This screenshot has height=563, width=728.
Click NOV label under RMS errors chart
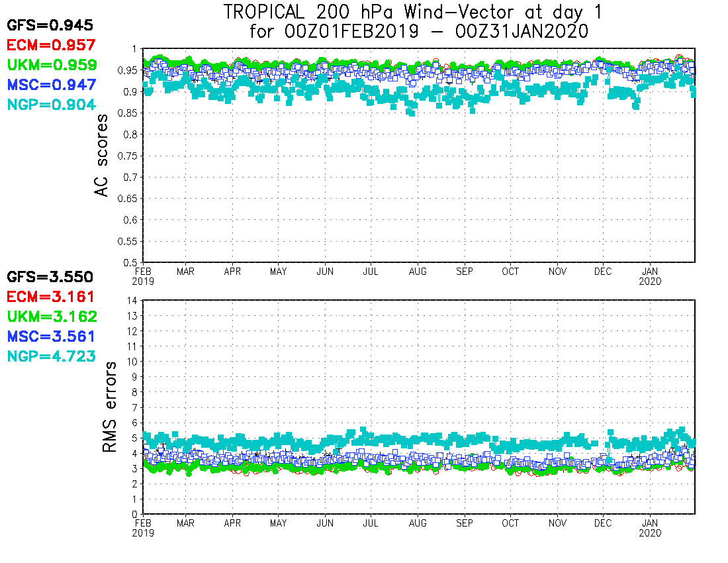(x=557, y=523)
